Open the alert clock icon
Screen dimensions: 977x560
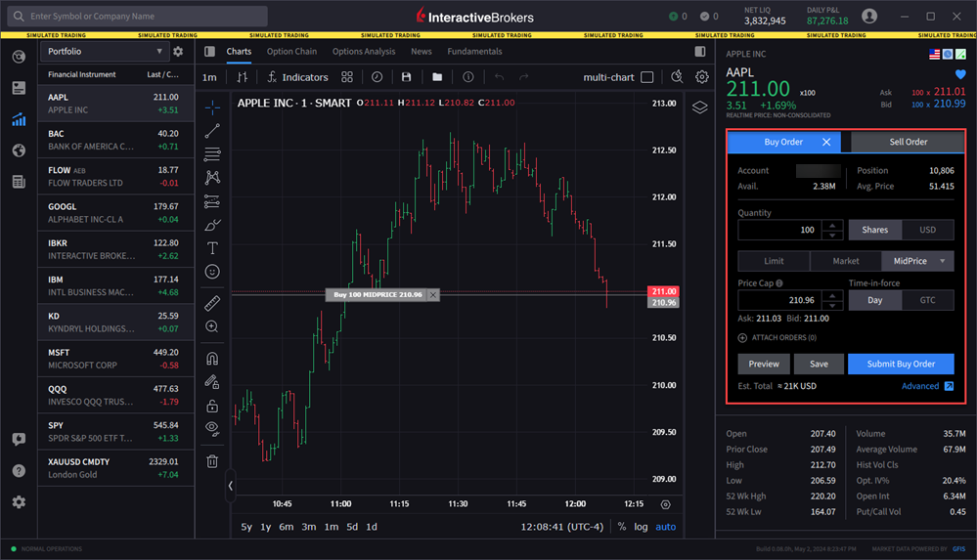(x=377, y=77)
